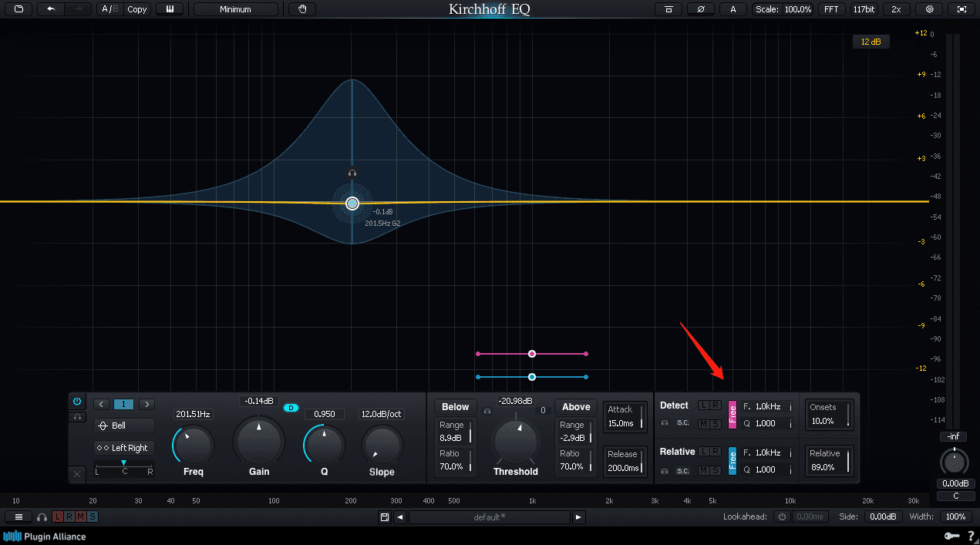This screenshot has width=980, height=545.
Task: Open the 12 dB display range dropdown
Action: (871, 42)
